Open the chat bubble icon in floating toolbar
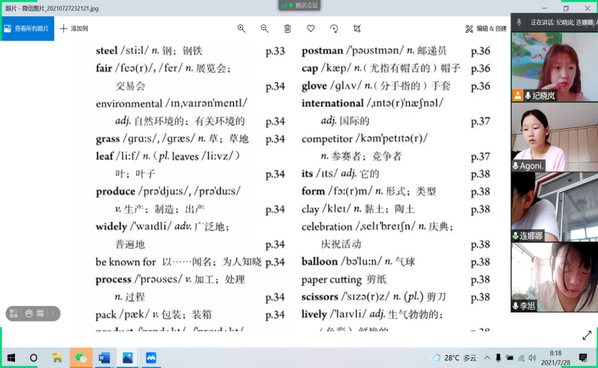The width and height of the screenshot is (598, 368). [40, 313]
